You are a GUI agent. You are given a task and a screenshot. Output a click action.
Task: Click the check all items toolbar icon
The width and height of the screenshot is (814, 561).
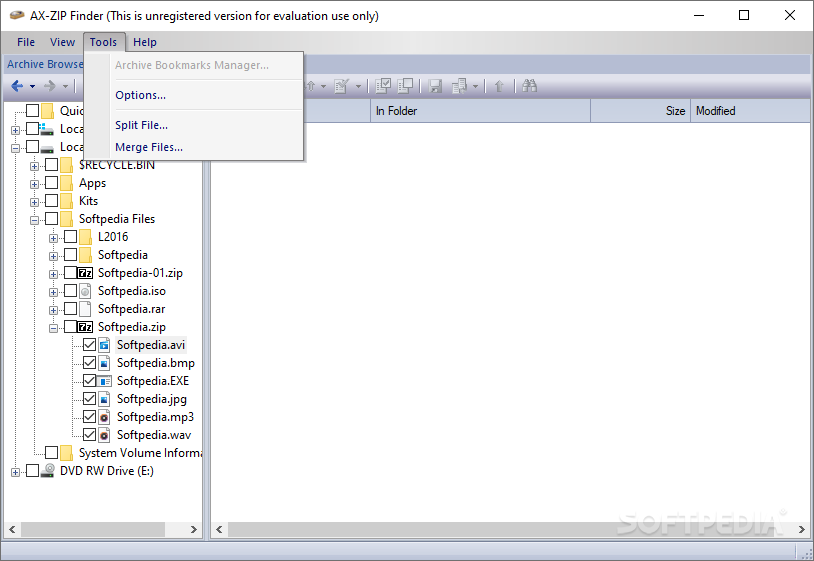click(x=383, y=86)
